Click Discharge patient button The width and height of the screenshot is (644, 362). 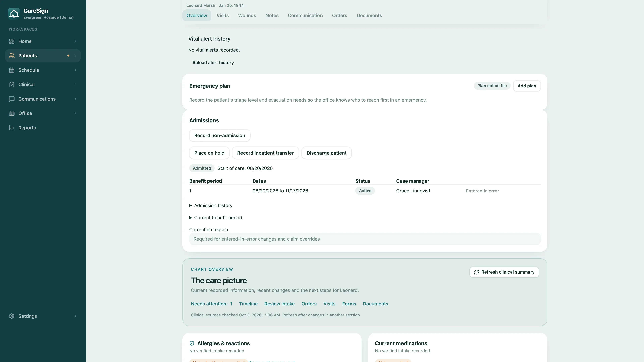pyautogui.click(x=326, y=153)
